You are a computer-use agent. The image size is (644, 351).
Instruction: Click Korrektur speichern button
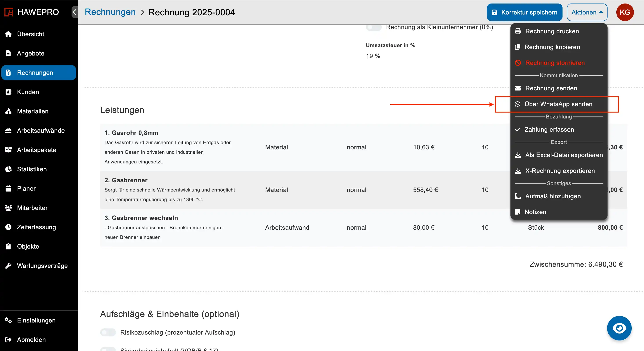coord(525,12)
